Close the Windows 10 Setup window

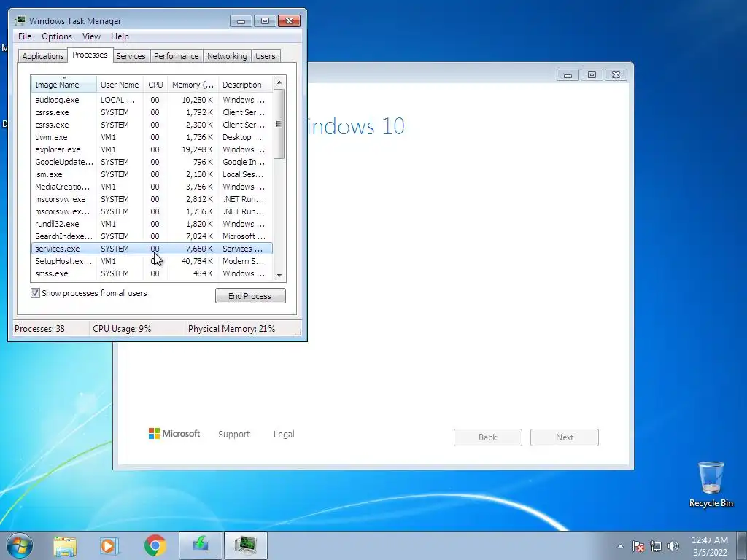(x=616, y=75)
